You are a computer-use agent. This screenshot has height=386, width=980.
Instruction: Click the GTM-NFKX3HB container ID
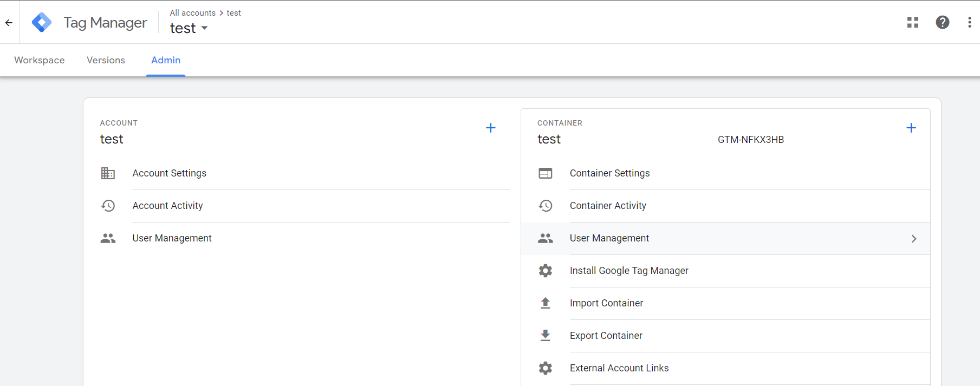pos(751,140)
